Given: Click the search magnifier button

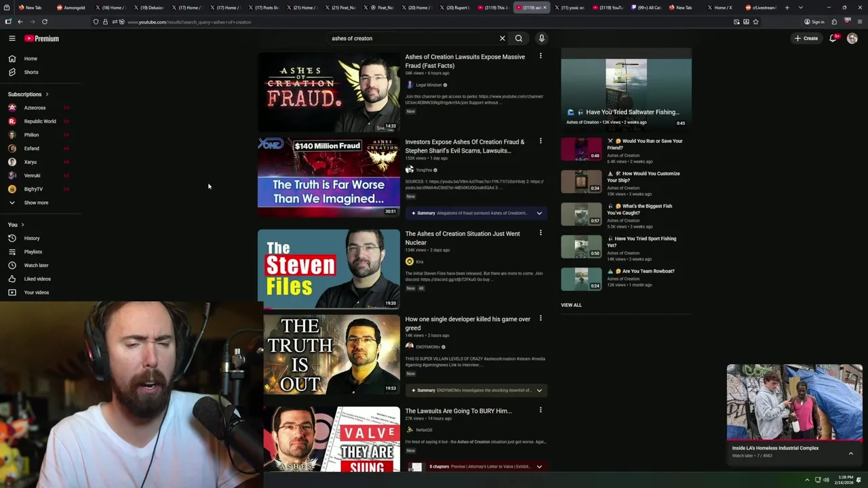Looking at the screenshot, I should point(519,39).
